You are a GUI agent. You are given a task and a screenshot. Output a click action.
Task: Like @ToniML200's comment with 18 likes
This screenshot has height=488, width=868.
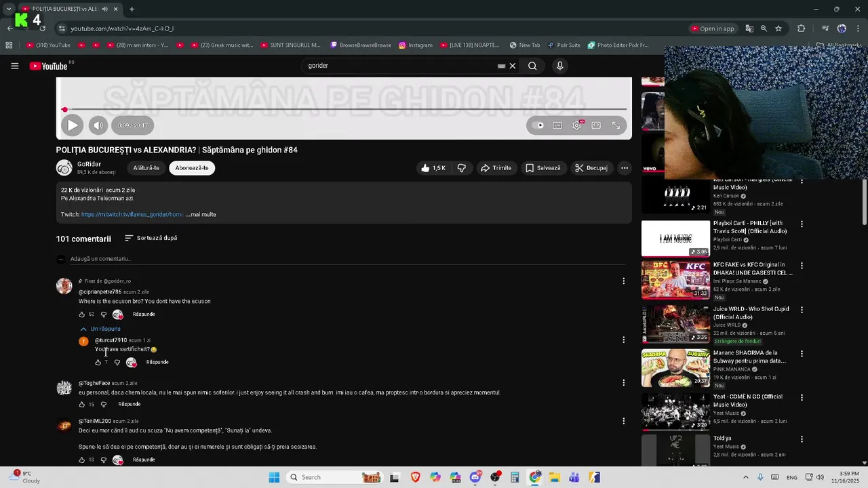[82, 460]
